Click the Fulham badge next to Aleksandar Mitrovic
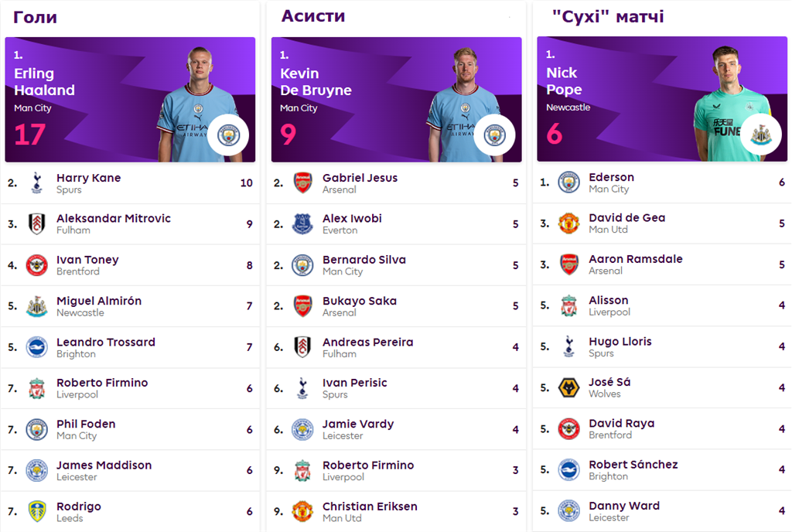The image size is (792, 532). [36, 224]
